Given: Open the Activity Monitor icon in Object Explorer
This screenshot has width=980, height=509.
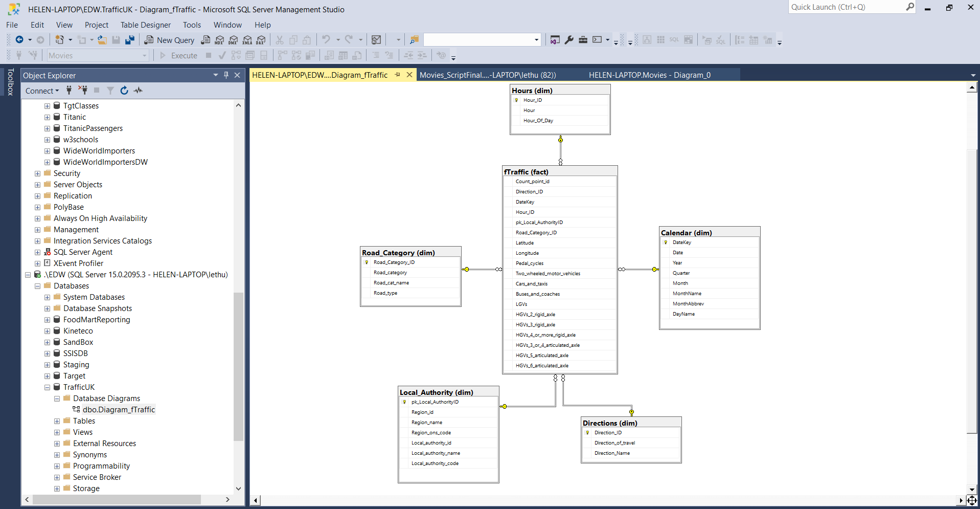Looking at the screenshot, I should tap(138, 91).
